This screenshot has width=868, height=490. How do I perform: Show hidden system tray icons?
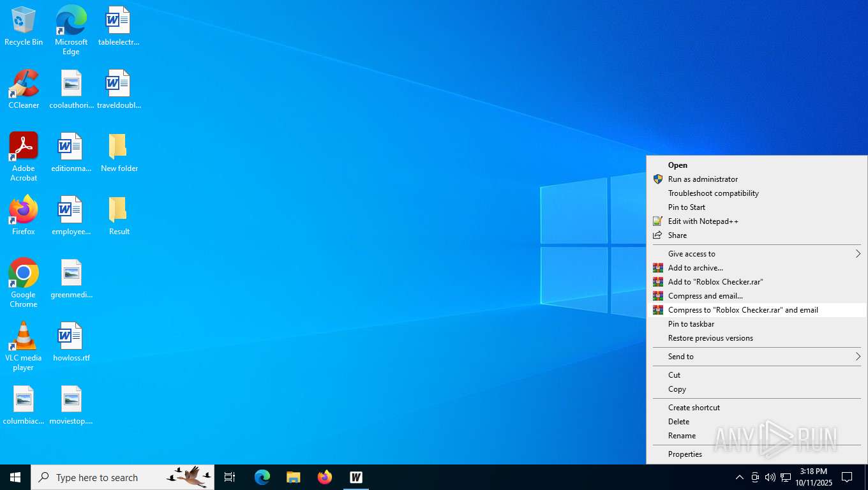(x=740, y=477)
